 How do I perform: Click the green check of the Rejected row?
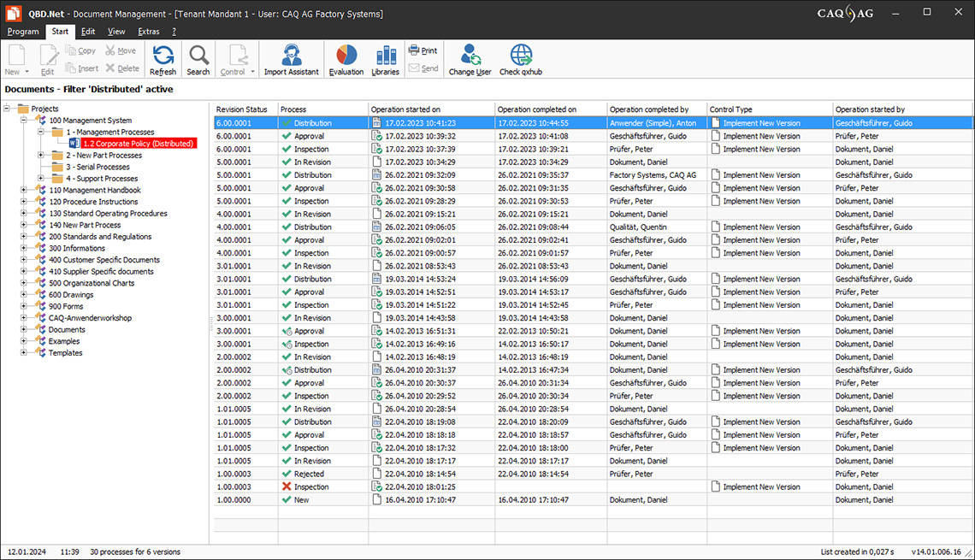(x=286, y=474)
